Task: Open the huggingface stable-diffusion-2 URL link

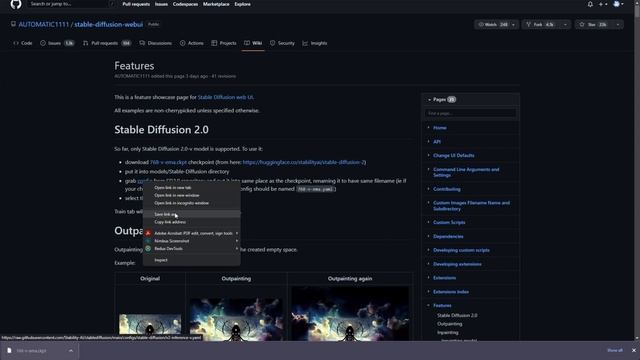Action: coord(303,162)
